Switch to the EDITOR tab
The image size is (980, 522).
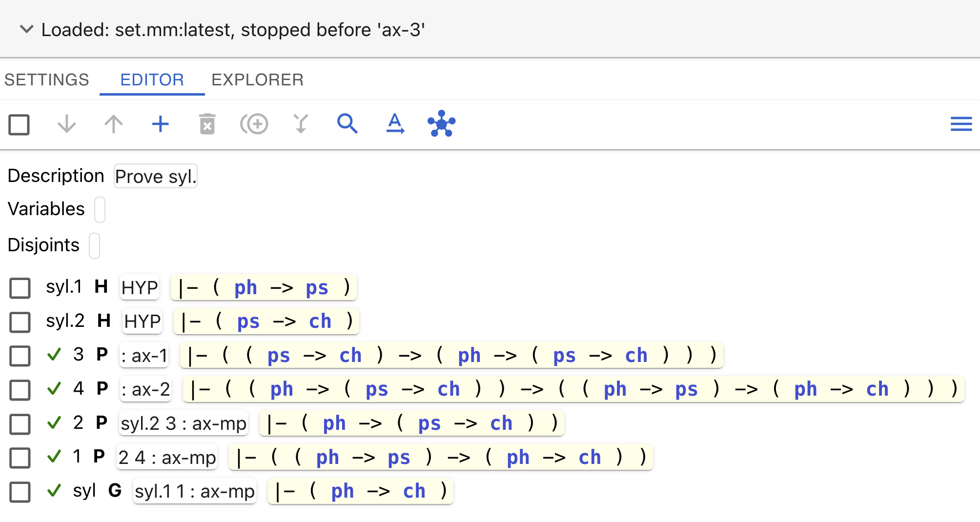(152, 80)
